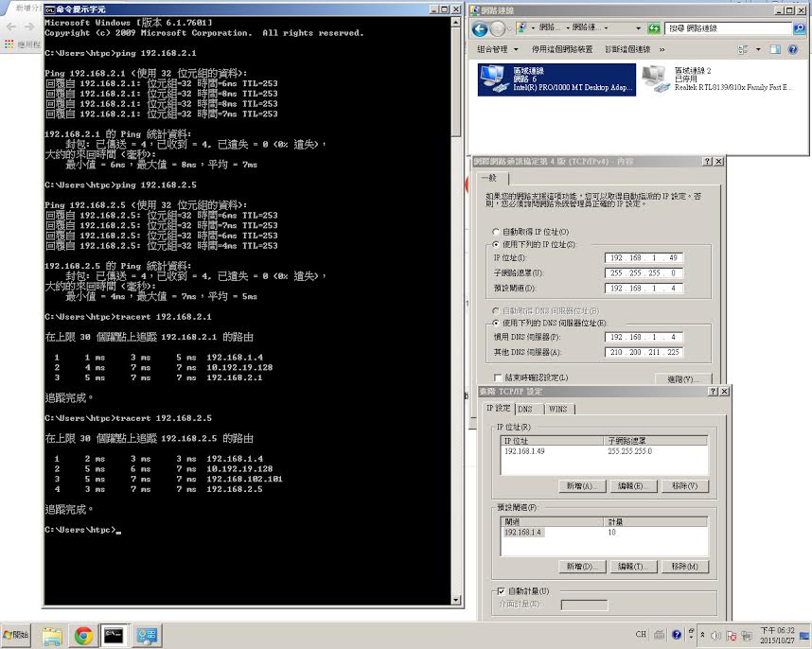Click the volume speaker tray icon

pos(716,635)
